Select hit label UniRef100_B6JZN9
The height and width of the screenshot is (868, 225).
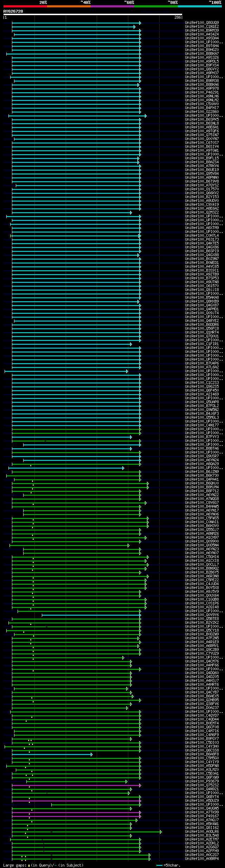pyautogui.click(x=202, y=472)
